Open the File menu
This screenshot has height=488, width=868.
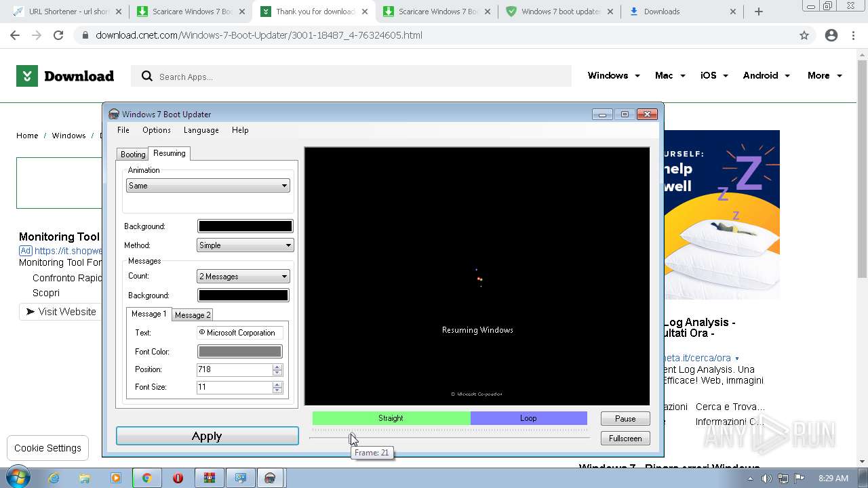(x=123, y=130)
